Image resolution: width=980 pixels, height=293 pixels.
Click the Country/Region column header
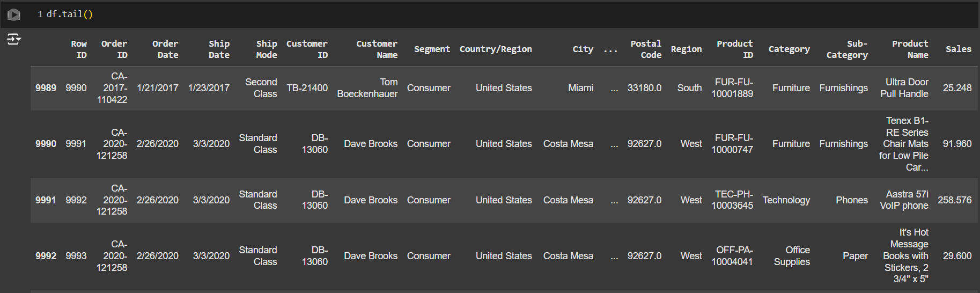click(x=496, y=49)
